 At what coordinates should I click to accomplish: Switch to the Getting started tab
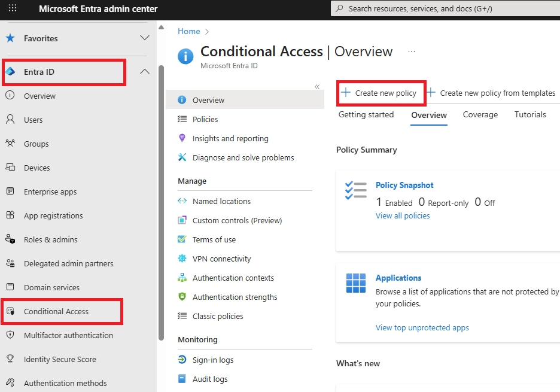(x=366, y=115)
